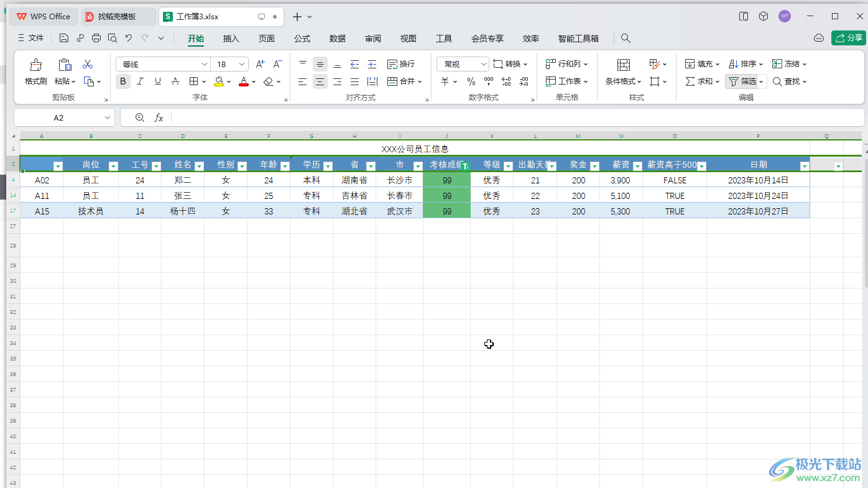Expand the Name Box dropdown for A2
Screen dimensions: 868x488
[x=108, y=117]
